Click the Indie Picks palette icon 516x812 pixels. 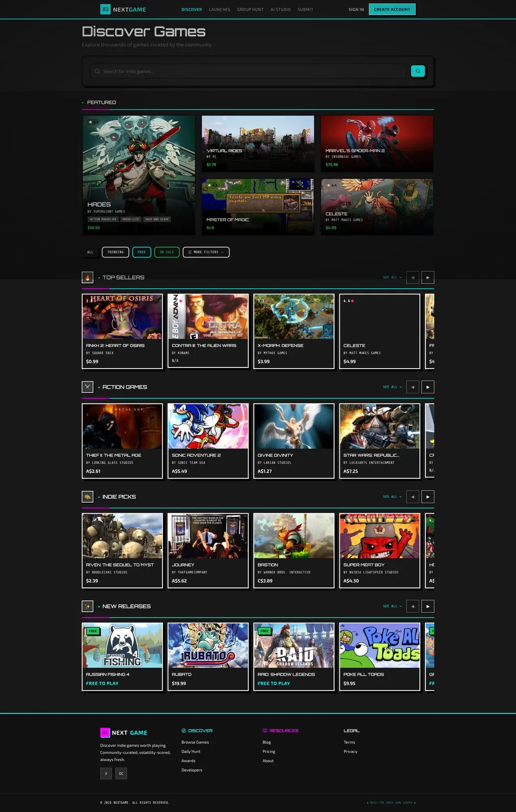[87, 497]
